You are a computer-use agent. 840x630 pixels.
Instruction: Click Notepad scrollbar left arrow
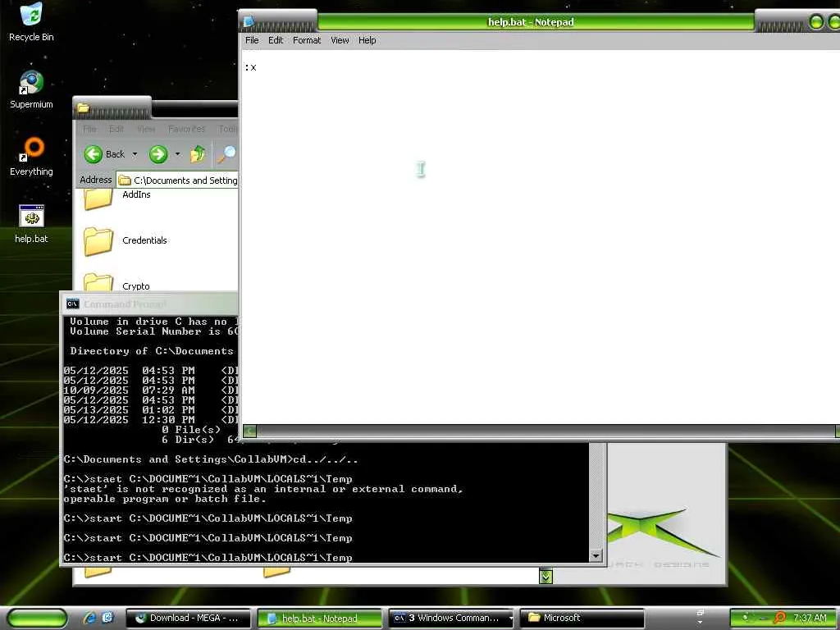(x=249, y=431)
